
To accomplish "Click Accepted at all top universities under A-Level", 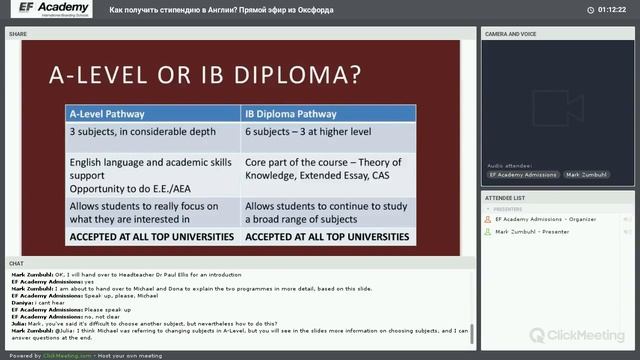I will pos(153,237).
